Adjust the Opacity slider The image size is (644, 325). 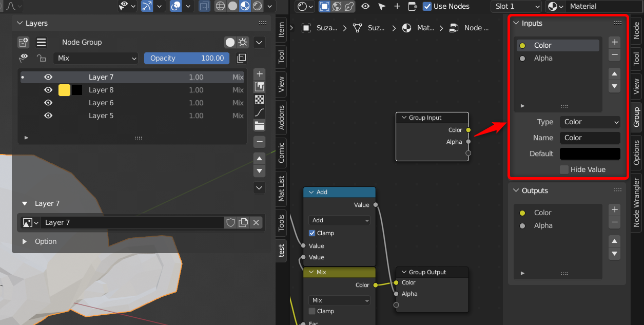pos(187,58)
